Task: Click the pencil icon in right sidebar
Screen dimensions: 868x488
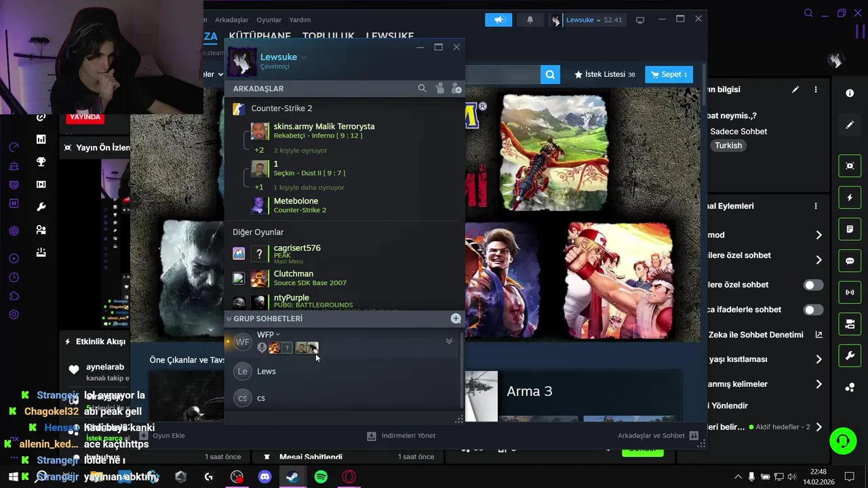Action: click(x=850, y=125)
